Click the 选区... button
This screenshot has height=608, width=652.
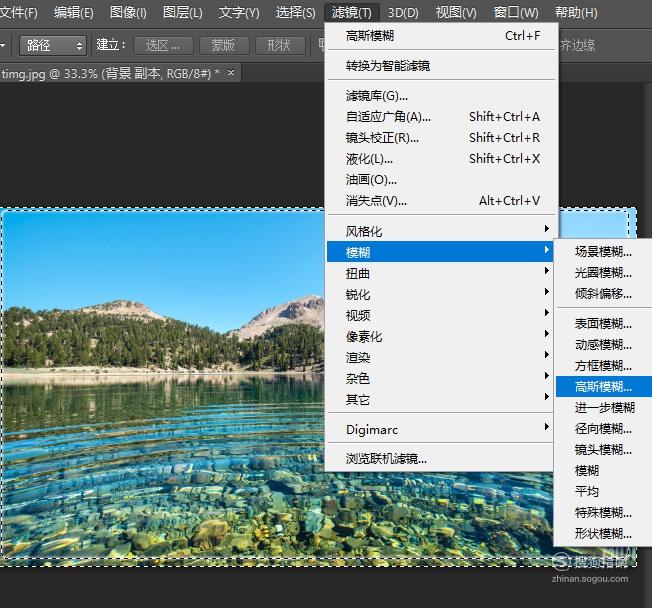163,45
